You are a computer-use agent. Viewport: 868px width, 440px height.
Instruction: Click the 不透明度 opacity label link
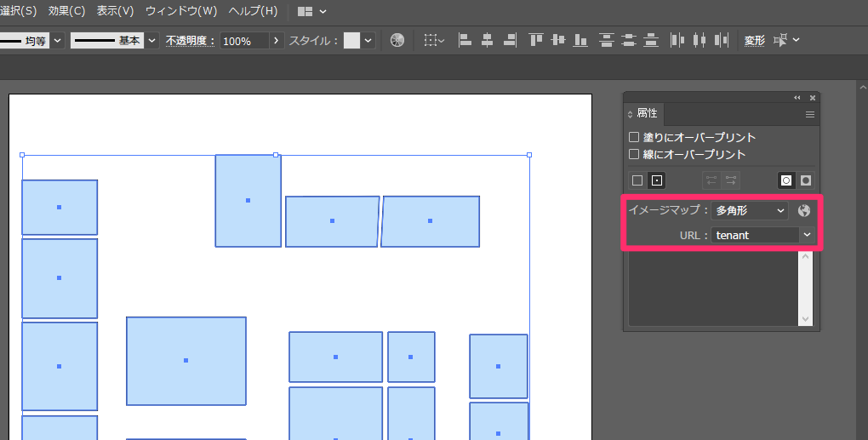(x=191, y=40)
